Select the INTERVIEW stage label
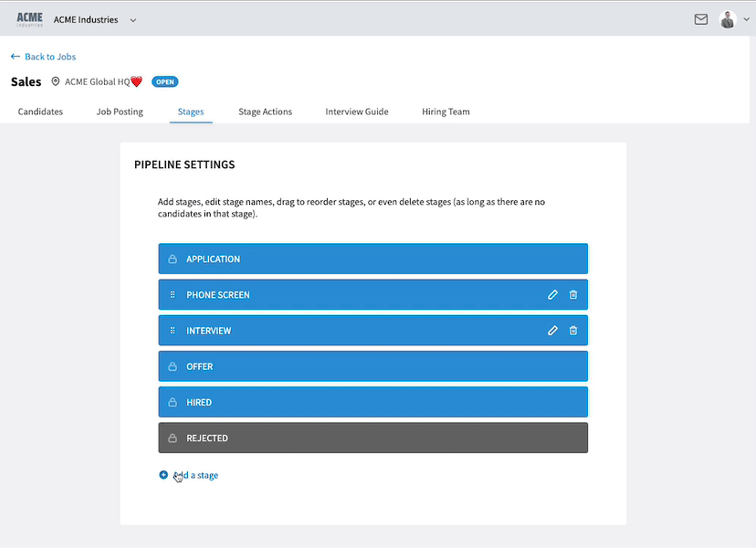Screen dimensions: 756x548 209,331
